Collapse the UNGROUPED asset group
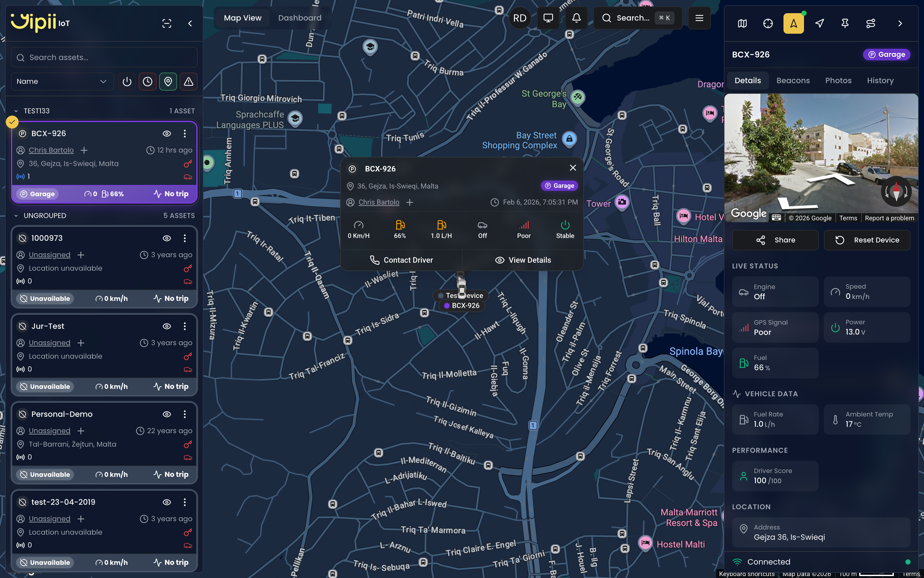This screenshot has width=924, height=578. [16, 215]
